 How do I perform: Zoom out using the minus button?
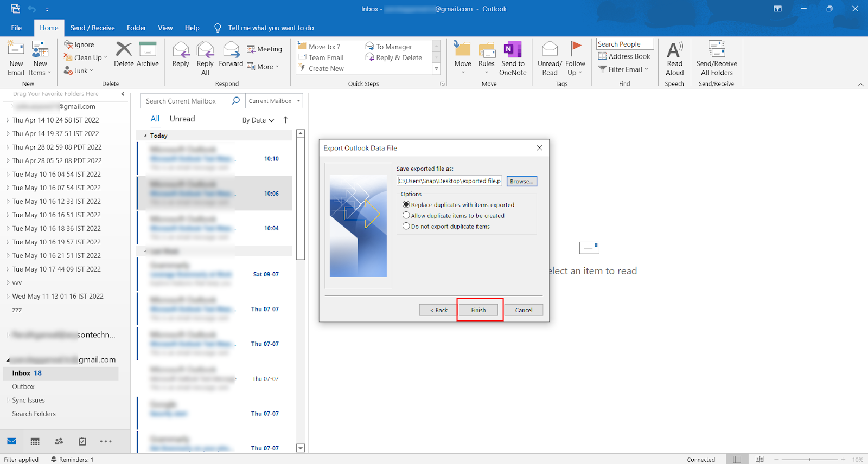776,459
